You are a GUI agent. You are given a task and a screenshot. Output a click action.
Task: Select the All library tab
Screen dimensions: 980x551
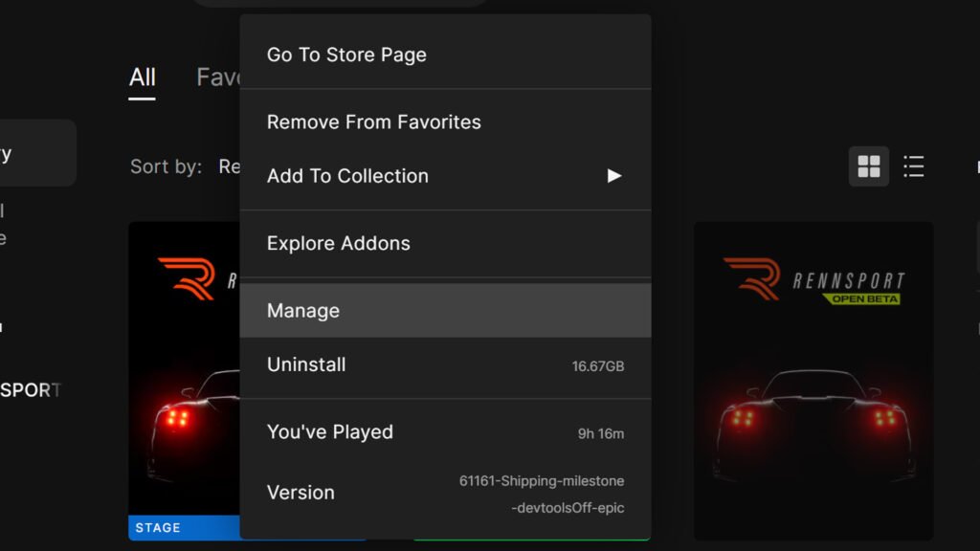(142, 77)
